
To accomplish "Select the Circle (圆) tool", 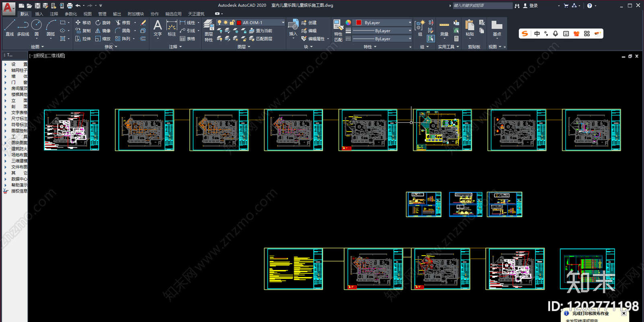I will [x=36, y=28].
